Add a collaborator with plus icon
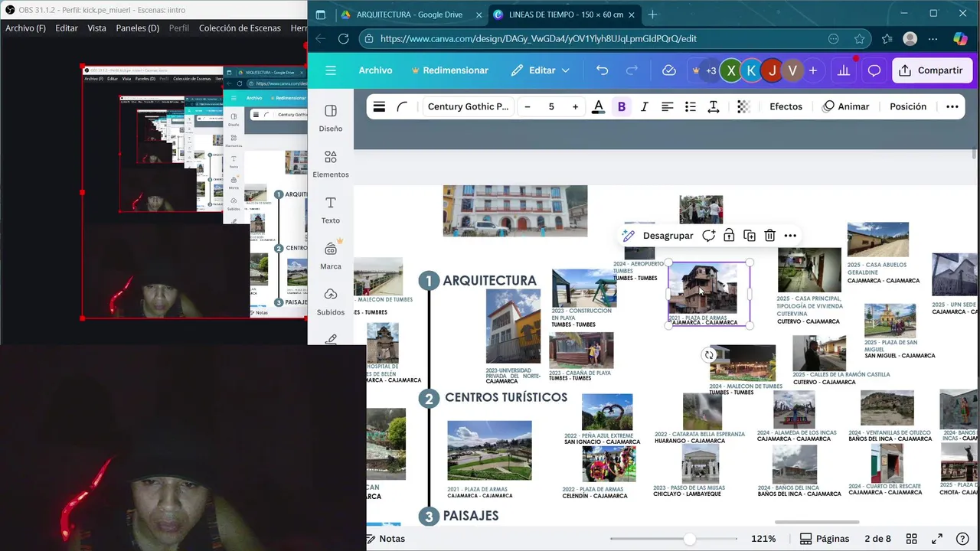The height and width of the screenshot is (551, 980). pyautogui.click(x=813, y=70)
